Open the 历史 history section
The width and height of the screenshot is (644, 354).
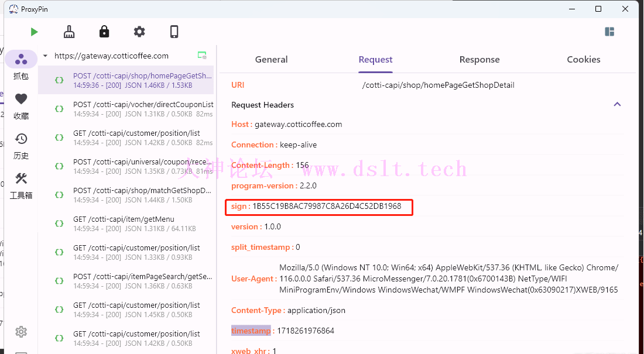21,146
